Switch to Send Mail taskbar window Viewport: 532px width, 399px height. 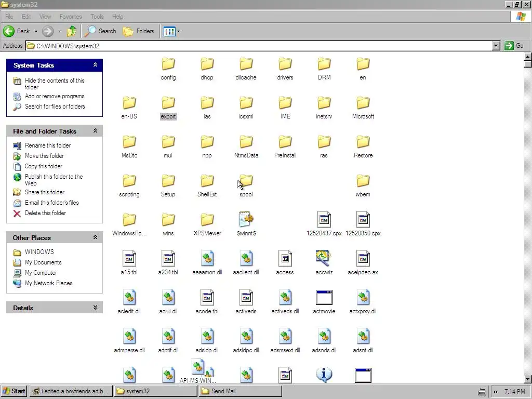coord(240,391)
